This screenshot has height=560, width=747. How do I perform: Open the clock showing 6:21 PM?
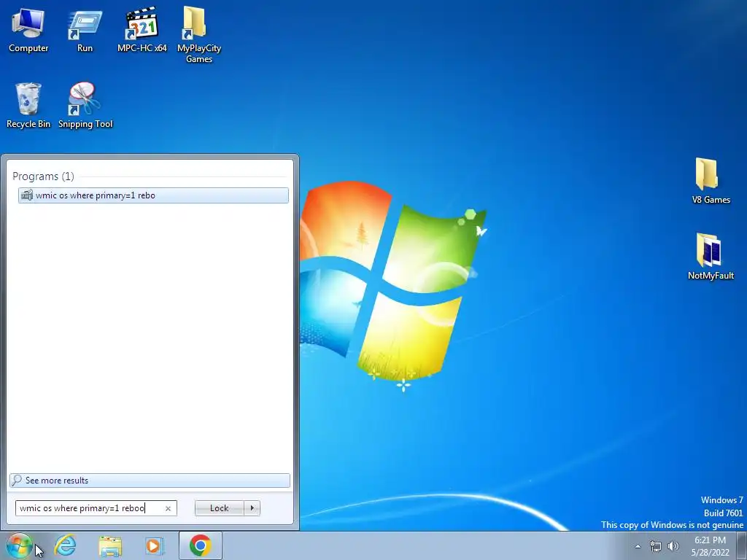(711, 546)
